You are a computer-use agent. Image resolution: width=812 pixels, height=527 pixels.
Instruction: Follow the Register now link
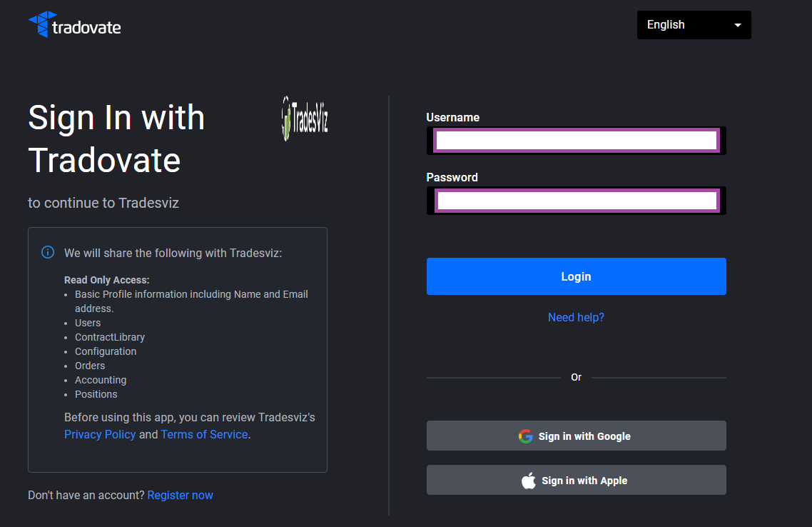pyautogui.click(x=181, y=495)
